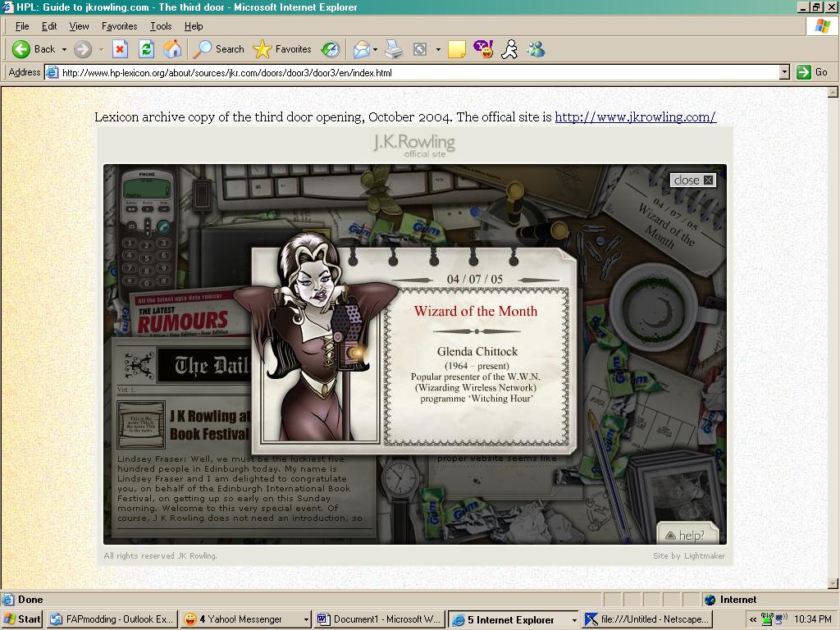Open the Edit menu
840x630 pixels.
point(49,26)
